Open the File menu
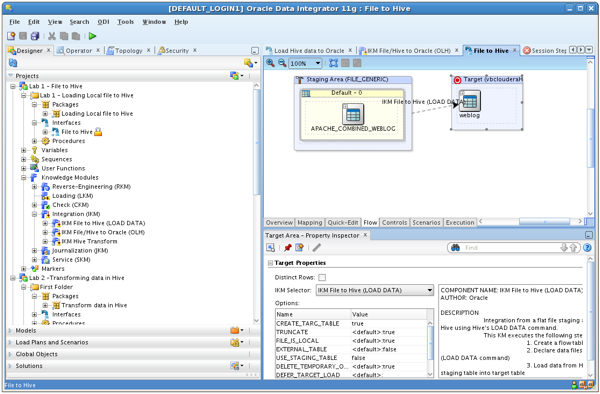This screenshot has height=394, width=600. (15, 22)
